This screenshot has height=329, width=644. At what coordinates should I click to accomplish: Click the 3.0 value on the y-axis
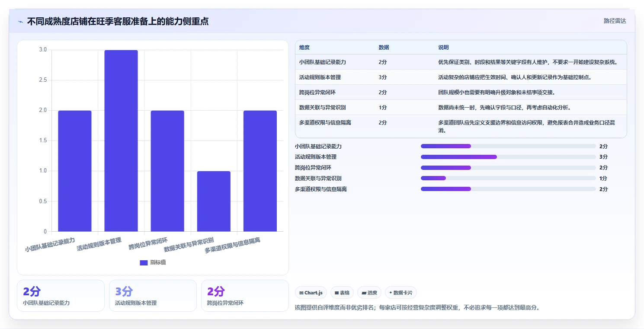[43, 50]
